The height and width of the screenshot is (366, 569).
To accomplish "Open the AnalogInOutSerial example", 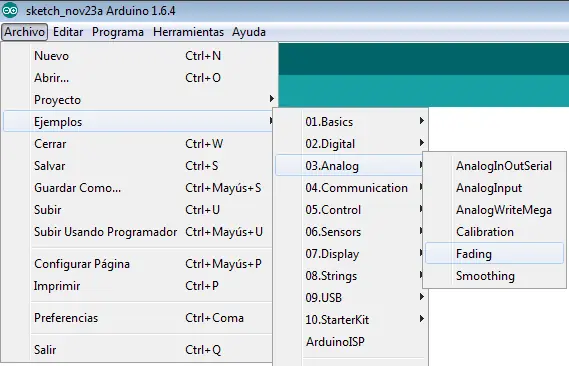I will [494, 166].
